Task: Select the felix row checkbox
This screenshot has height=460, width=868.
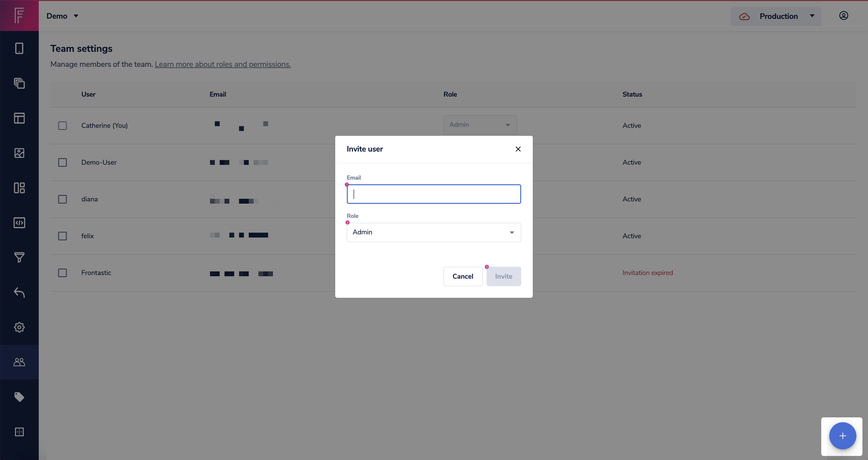Action: pyautogui.click(x=62, y=236)
